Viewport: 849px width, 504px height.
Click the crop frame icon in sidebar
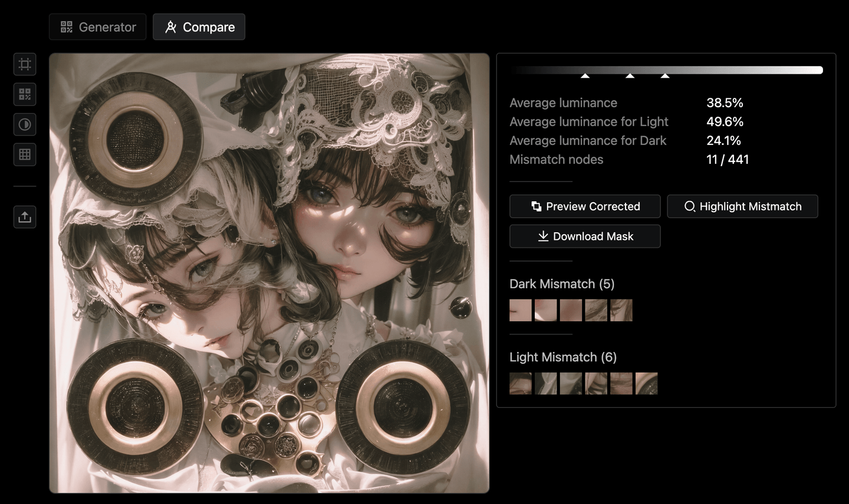pyautogui.click(x=25, y=64)
